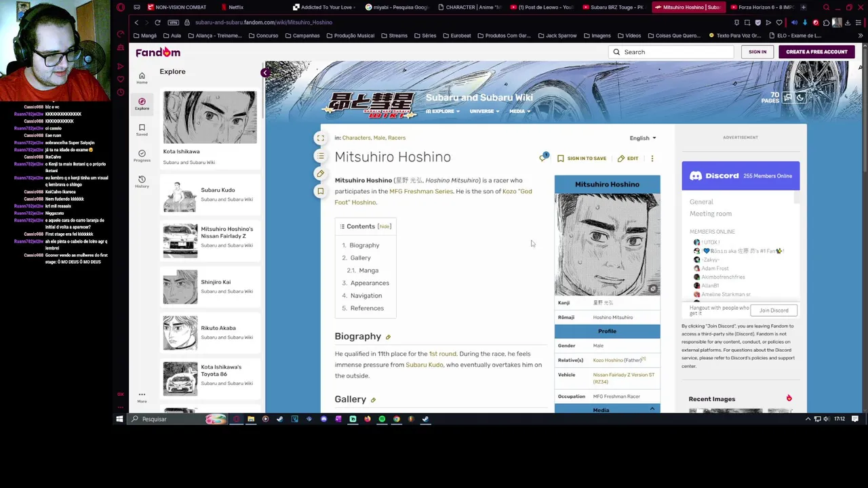Click the edit pencil beside Gallery heading
This screenshot has height=488, width=868.
(373, 400)
